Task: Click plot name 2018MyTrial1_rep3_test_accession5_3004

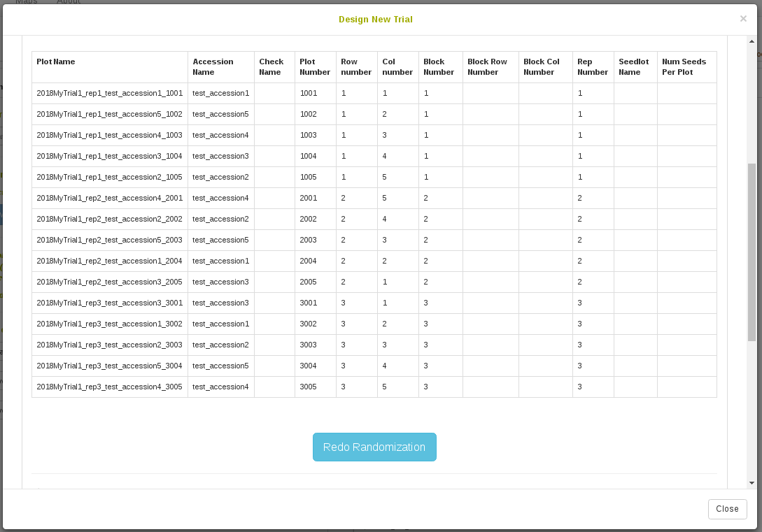Action: (x=109, y=366)
